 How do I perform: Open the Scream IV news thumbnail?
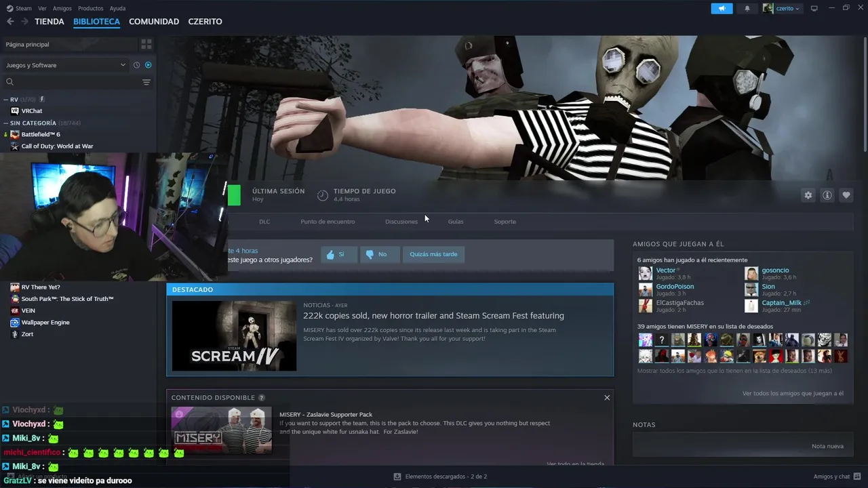(x=234, y=336)
